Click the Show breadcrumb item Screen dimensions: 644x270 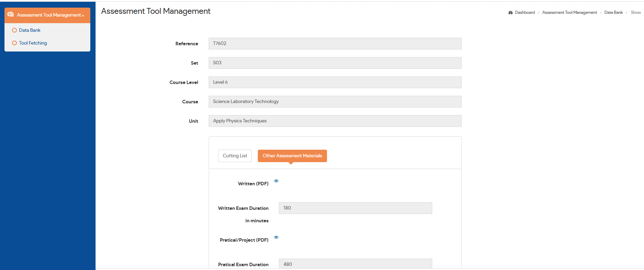tap(636, 12)
